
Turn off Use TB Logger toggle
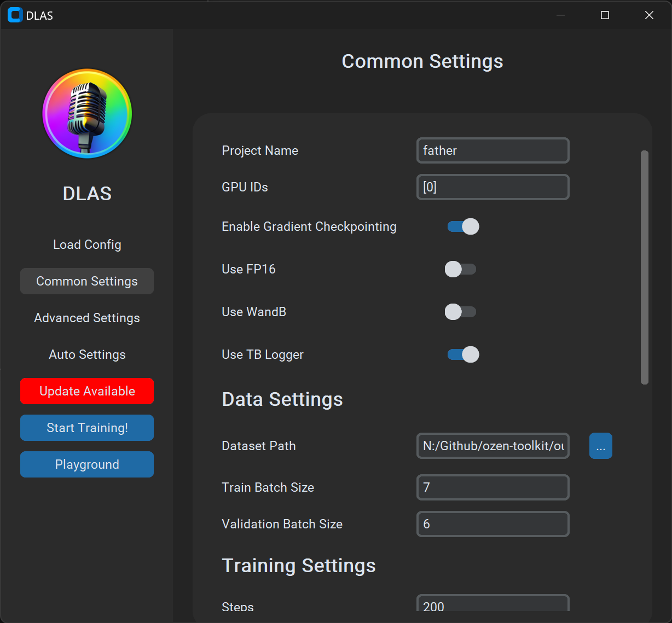pos(463,354)
